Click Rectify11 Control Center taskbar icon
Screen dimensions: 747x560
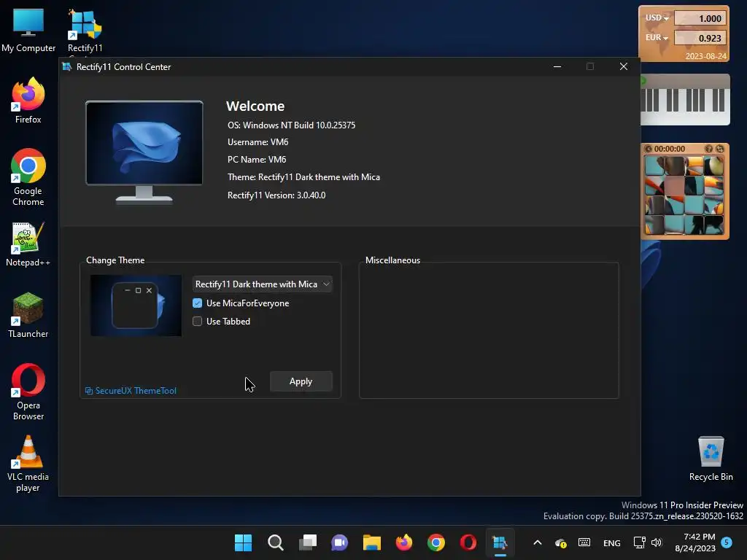(x=500, y=542)
